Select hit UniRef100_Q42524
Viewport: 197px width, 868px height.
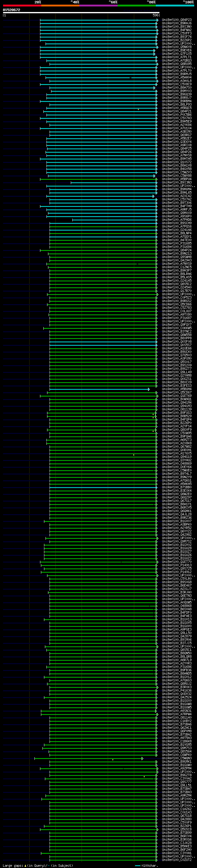[177, 697]
